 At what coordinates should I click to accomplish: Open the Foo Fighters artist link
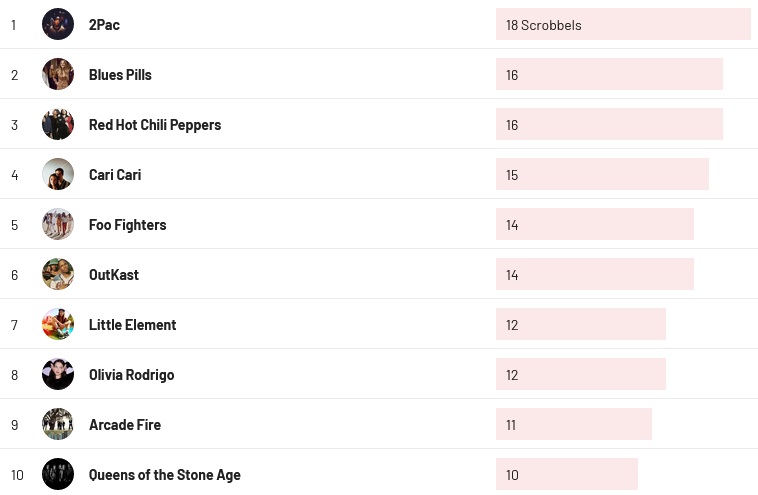(x=128, y=225)
